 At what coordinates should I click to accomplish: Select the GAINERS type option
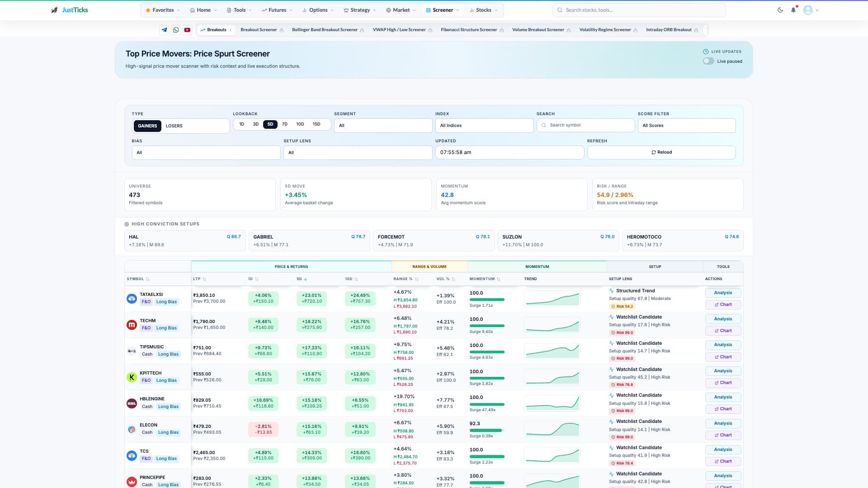tap(147, 126)
